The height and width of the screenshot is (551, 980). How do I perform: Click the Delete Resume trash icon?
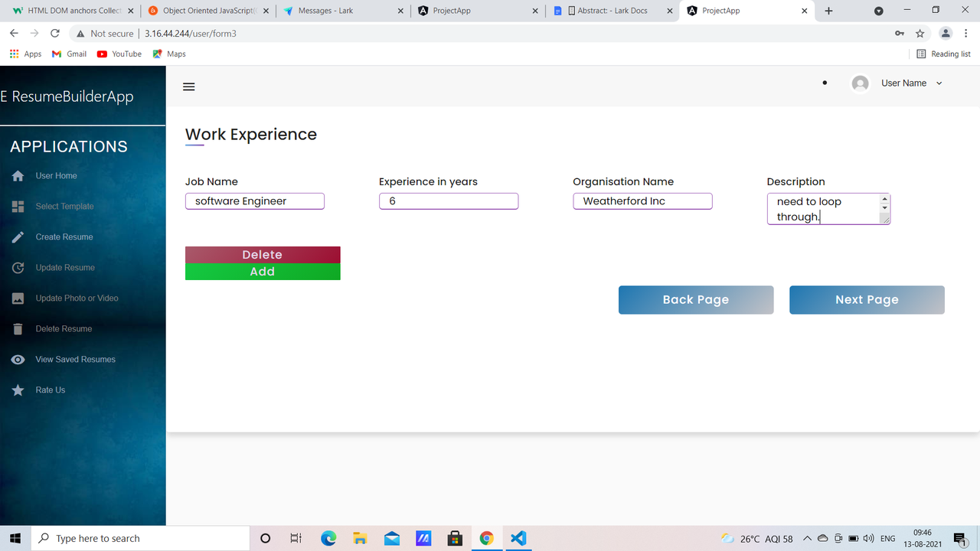point(17,328)
